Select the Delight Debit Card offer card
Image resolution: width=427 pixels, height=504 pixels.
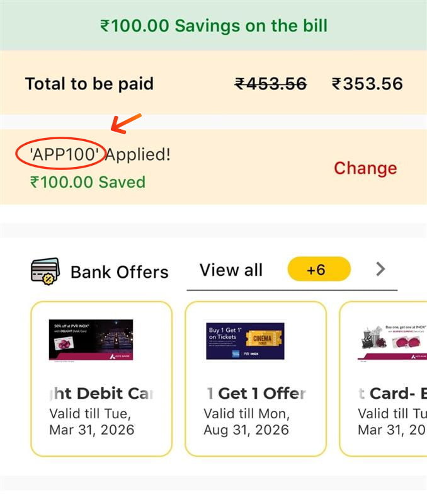tap(103, 378)
